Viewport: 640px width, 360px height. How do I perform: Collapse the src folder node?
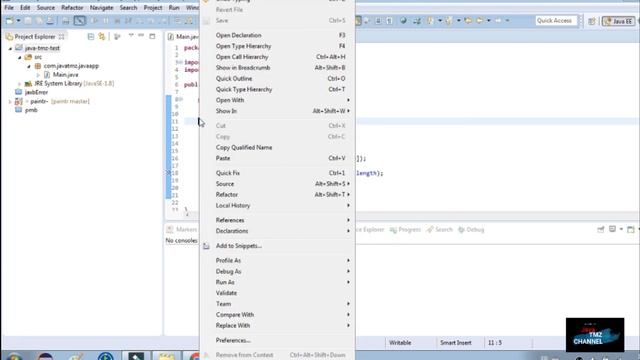click(x=19, y=58)
